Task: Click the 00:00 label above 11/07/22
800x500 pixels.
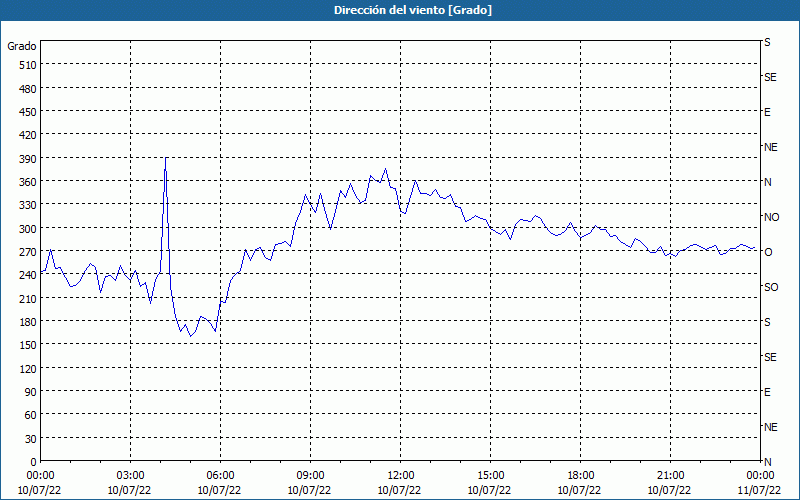Action: (x=761, y=476)
